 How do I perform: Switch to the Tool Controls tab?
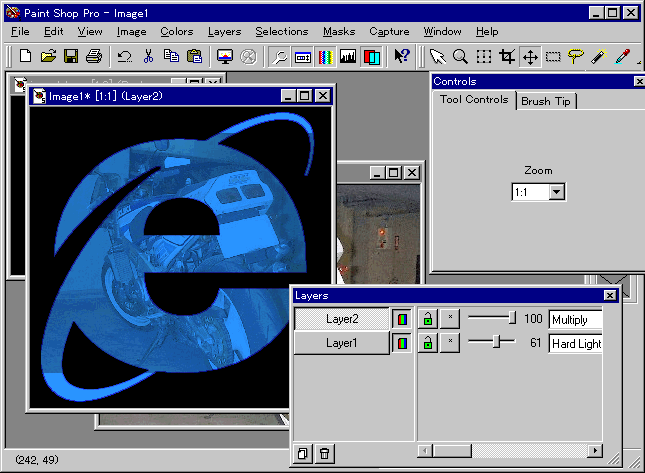click(474, 100)
